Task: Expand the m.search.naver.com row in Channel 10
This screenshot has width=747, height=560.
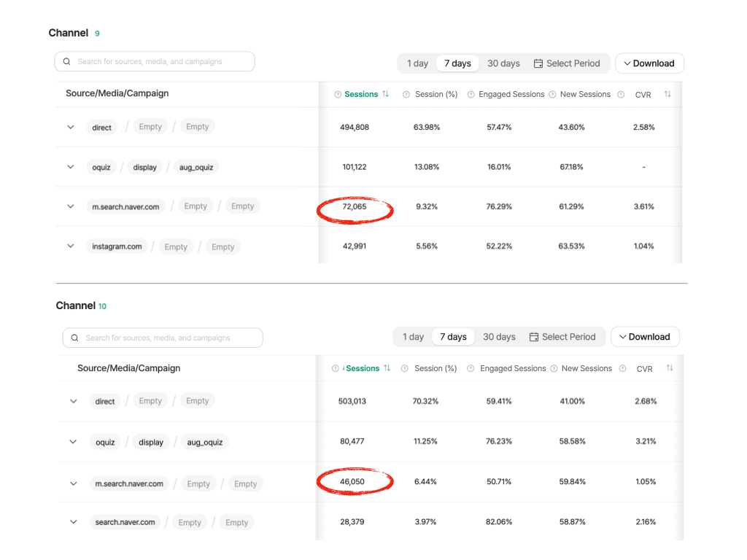Action: click(x=72, y=483)
